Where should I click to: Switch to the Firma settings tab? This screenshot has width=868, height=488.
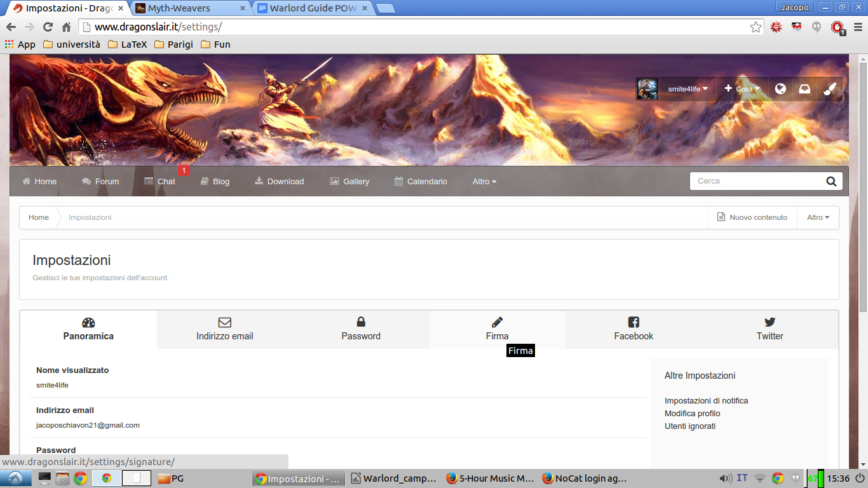497,329
